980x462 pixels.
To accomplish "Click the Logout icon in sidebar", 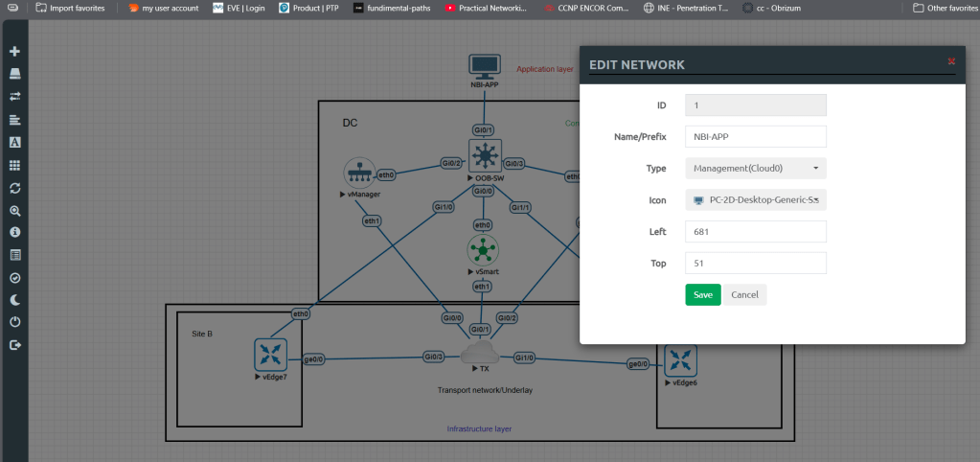I will pyautogui.click(x=14, y=345).
